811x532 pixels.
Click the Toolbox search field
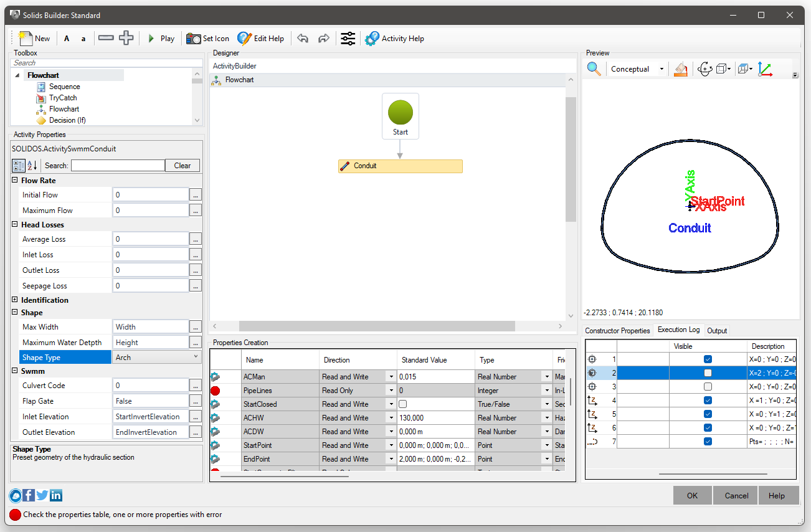point(107,63)
